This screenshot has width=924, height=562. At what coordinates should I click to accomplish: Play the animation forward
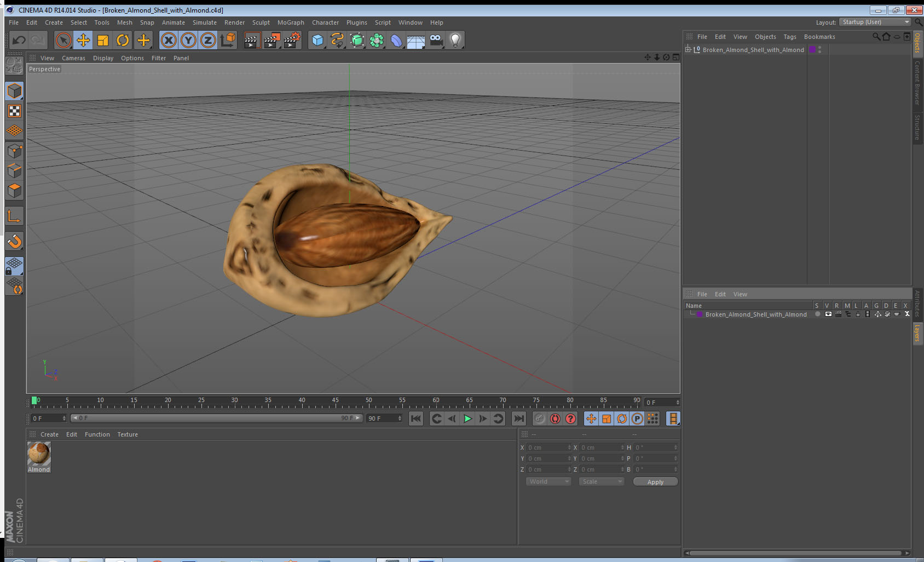[467, 418]
